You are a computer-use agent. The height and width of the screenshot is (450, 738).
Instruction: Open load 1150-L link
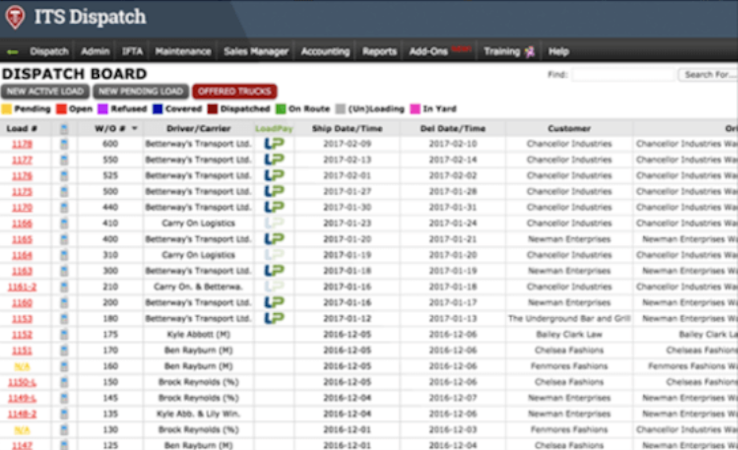coord(22,382)
